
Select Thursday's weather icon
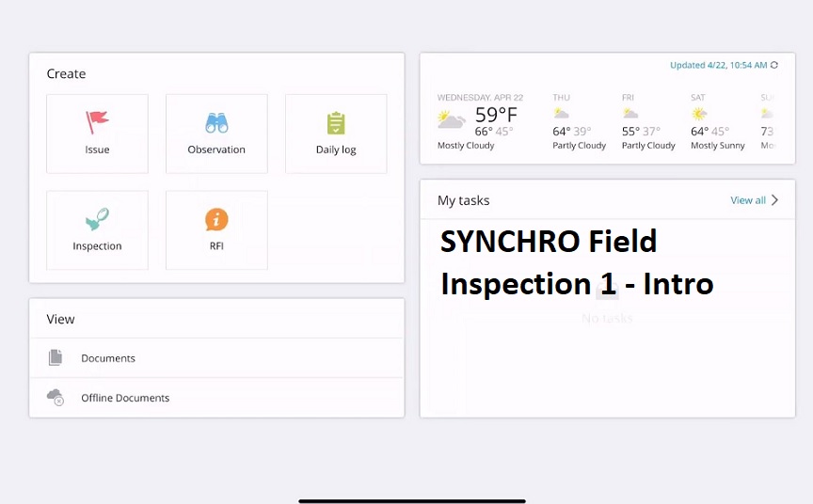coord(561,113)
